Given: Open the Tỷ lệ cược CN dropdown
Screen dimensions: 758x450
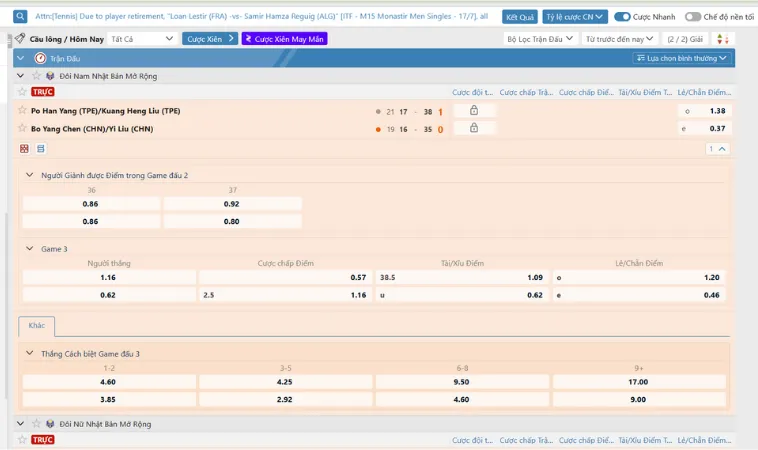Looking at the screenshot, I should 575,17.
